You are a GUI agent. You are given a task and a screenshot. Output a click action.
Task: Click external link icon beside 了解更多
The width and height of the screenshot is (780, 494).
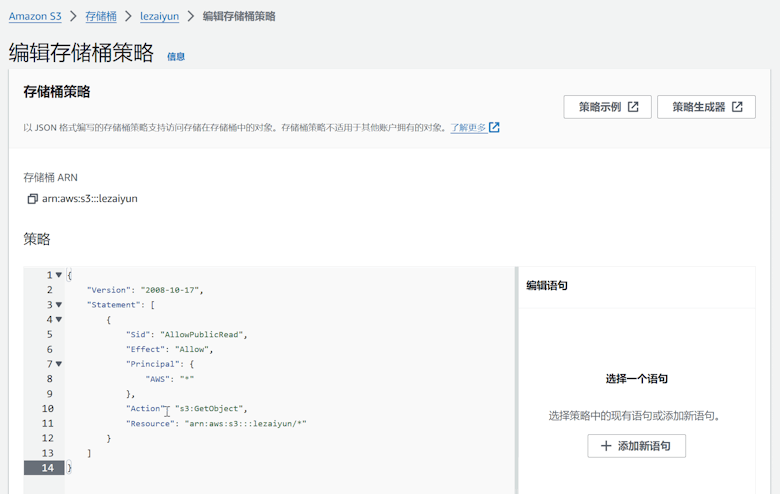click(x=494, y=128)
